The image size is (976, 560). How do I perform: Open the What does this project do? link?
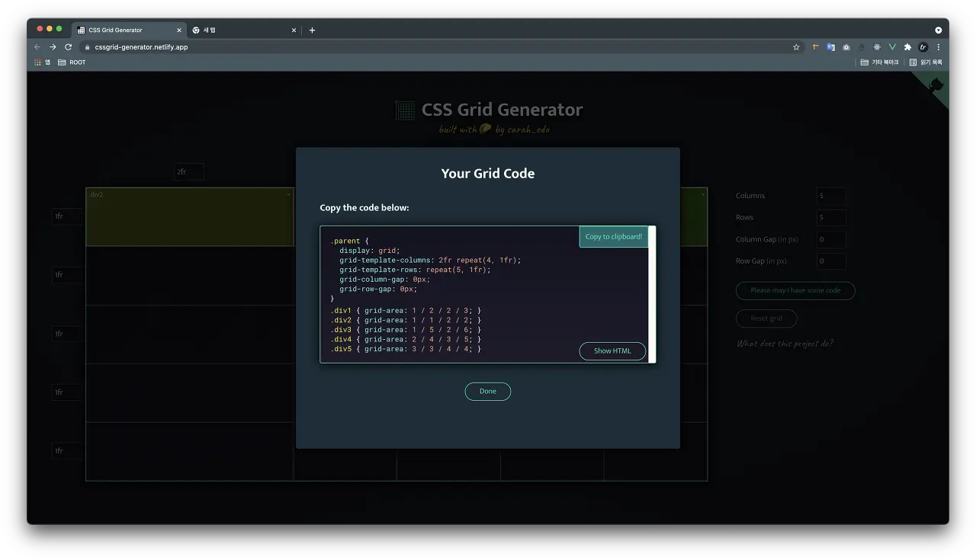tap(785, 344)
